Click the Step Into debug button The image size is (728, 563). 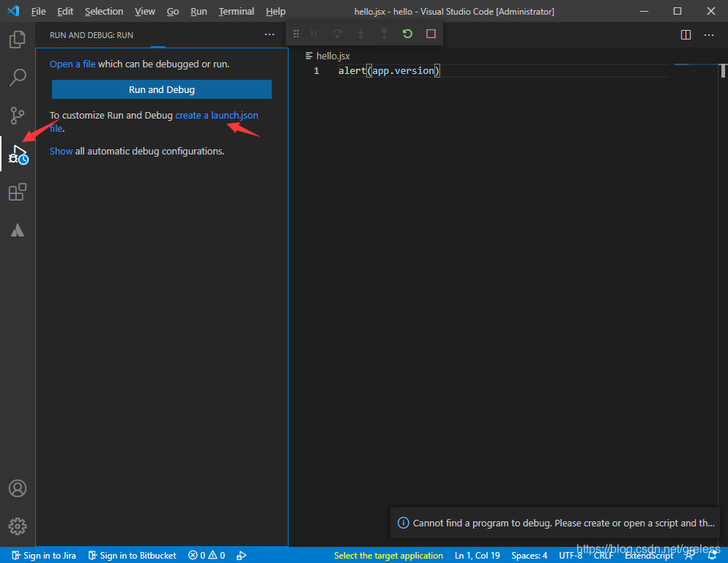pyautogui.click(x=361, y=34)
